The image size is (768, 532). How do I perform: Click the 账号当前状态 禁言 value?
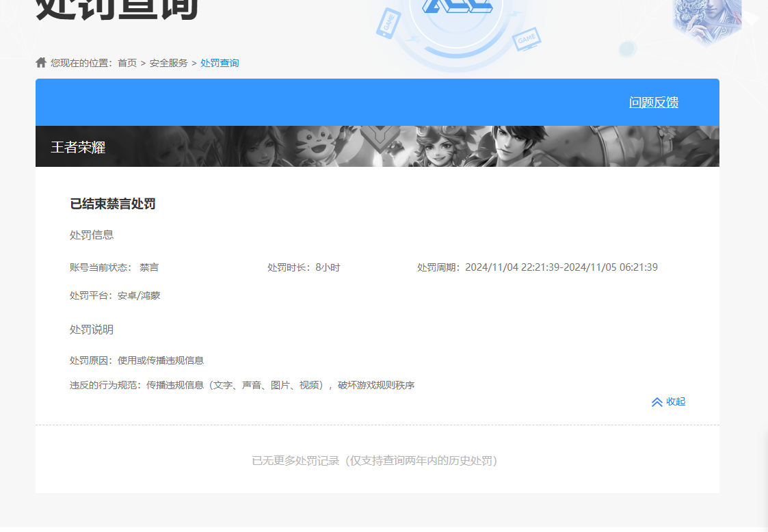149,267
